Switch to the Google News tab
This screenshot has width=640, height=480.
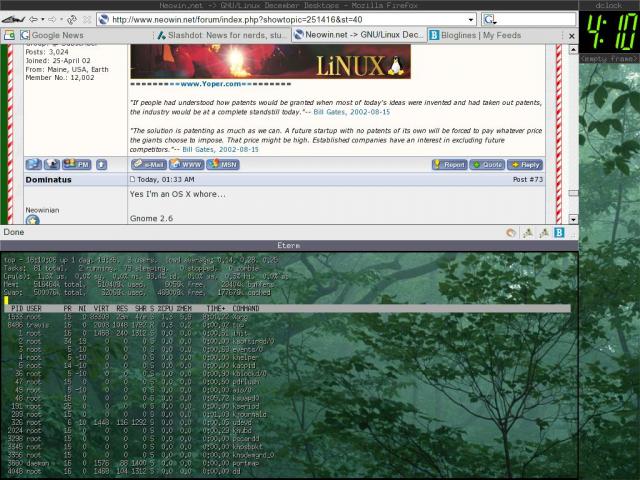[86, 36]
